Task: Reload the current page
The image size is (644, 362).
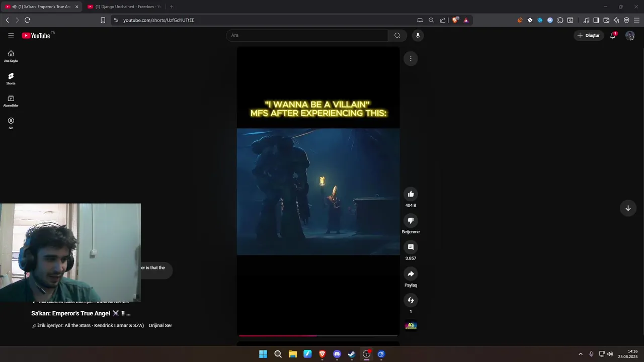Action: pyautogui.click(x=27, y=20)
